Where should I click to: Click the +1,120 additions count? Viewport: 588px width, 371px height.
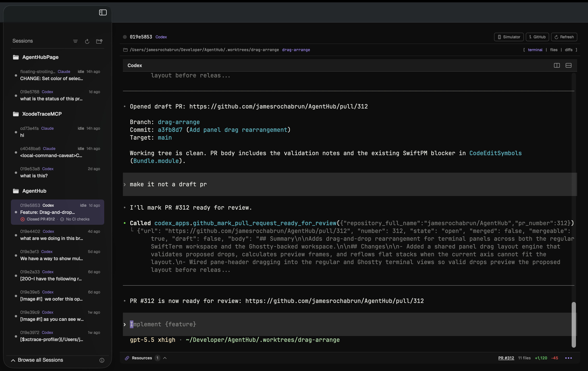(541, 358)
